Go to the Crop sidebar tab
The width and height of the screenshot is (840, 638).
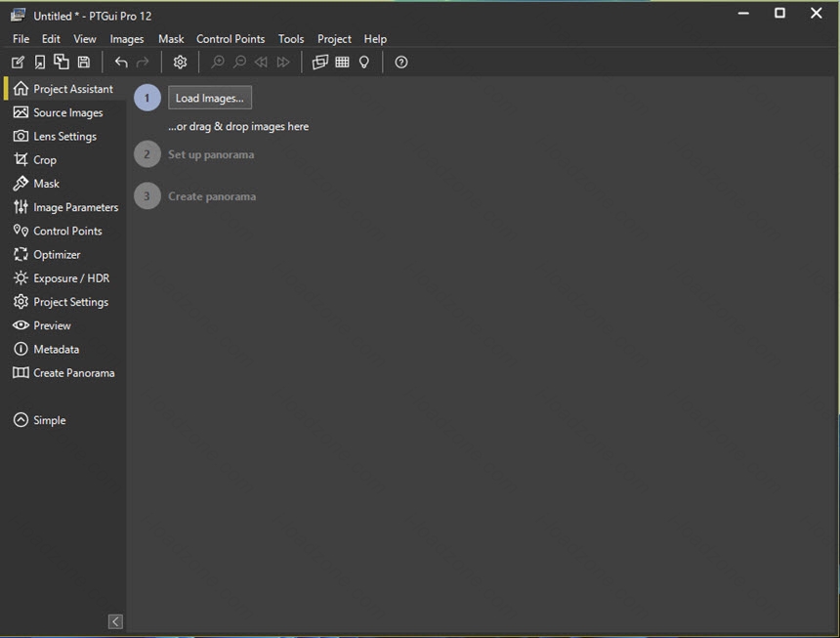63,159
